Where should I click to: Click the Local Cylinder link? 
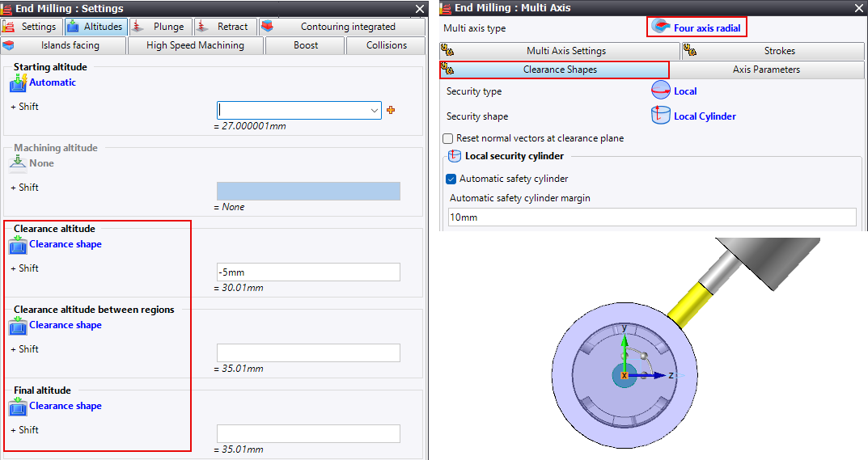705,116
